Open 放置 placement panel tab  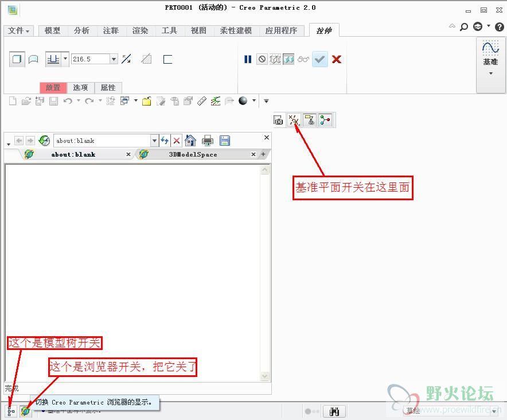tap(53, 88)
